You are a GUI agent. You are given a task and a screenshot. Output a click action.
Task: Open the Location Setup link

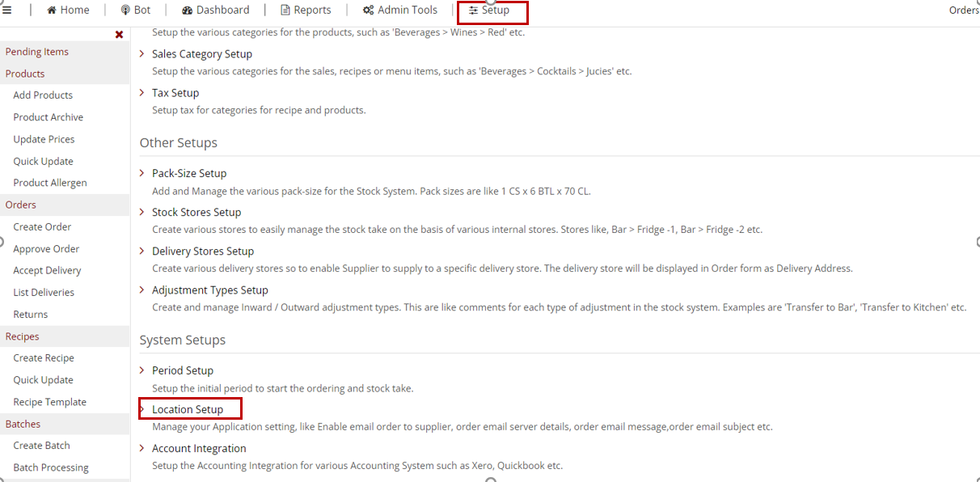pyautogui.click(x=188, y=409)
